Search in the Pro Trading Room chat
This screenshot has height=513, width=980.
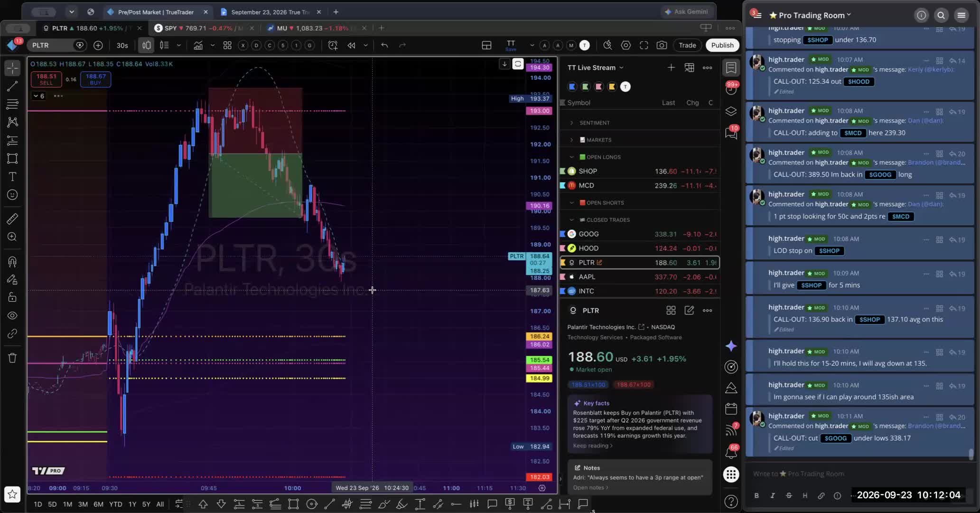coord(941,15)
